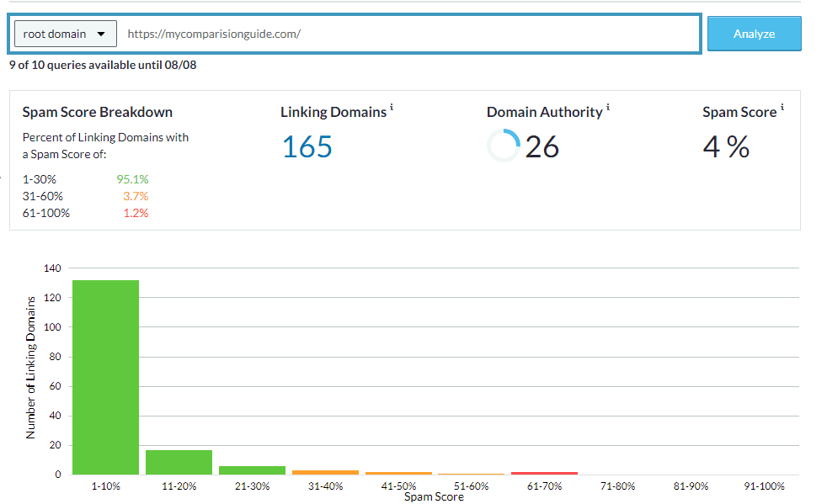Click the green 95.1% value
Image resolution: width=827 pixels, height=504 pixels.
tap(132, 179)
